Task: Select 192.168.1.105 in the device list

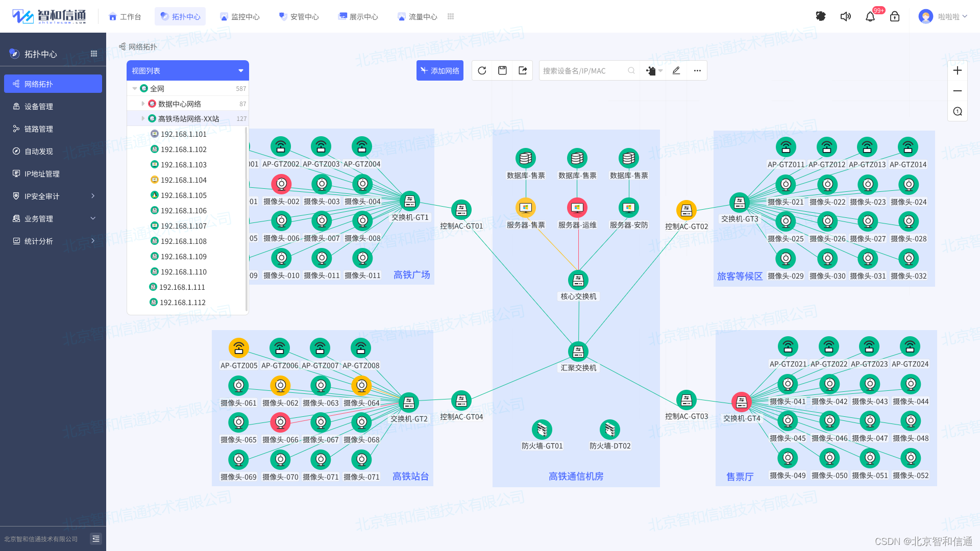Action: pyautogui.click(x=183, y=195)
